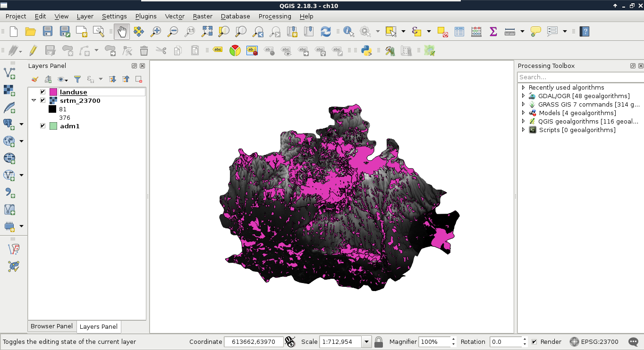Screen dimensions: 644x350
Task: Click the Toggle Editing pencil icon
Action: click(33, 50)
